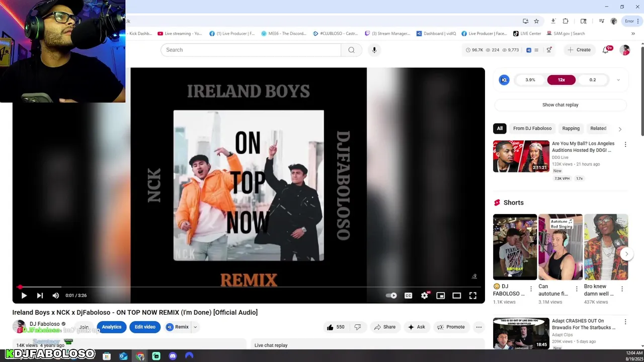The width and height of the screenshot is (644, 362).
Task: Enter fullscreen with the fullscreen icon
Action: click(x=473, y=296)
